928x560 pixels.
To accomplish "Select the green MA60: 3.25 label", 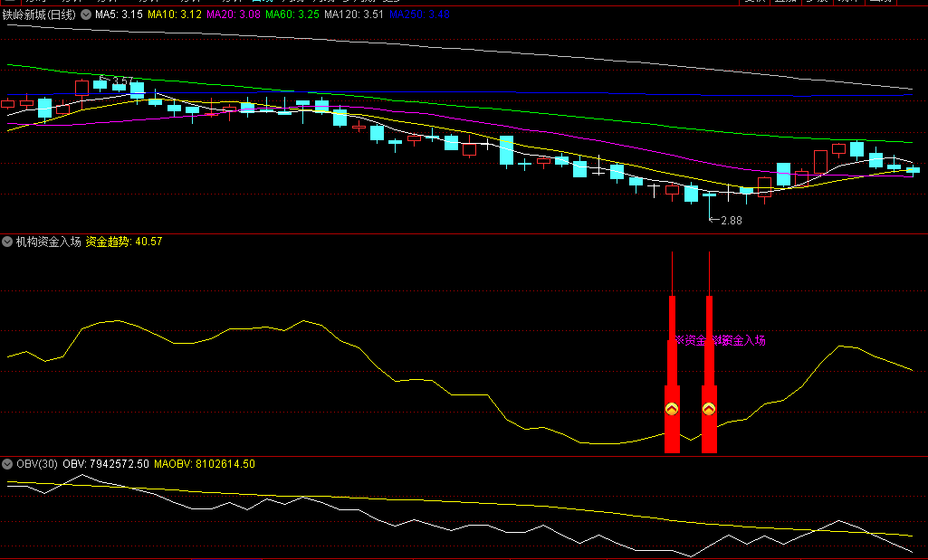I will 292,14.
